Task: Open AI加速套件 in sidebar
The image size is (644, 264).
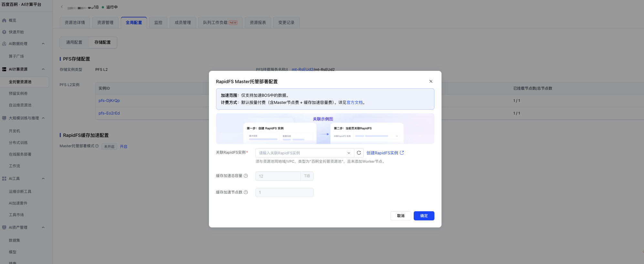Action: (x=18, y=203)
